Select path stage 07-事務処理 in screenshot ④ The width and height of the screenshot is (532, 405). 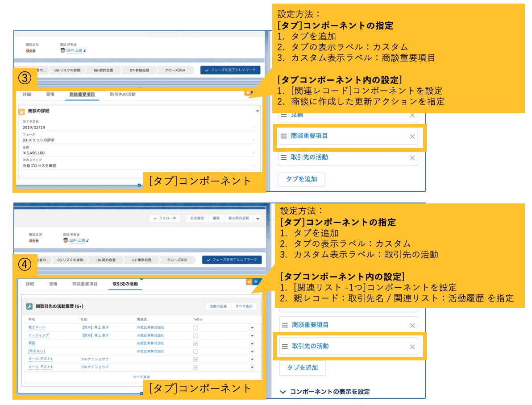[x=142, y=260]
